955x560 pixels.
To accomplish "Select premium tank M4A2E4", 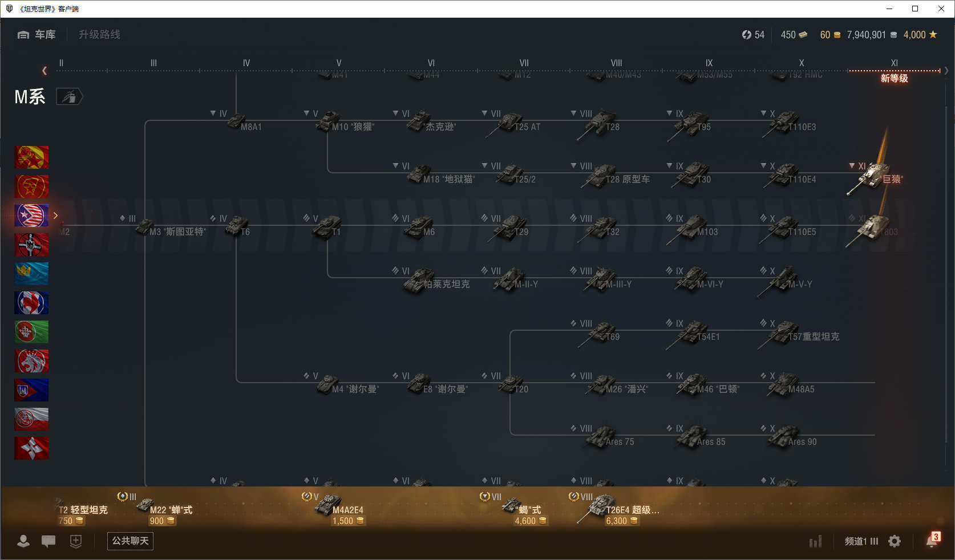I will click(334, 509).
